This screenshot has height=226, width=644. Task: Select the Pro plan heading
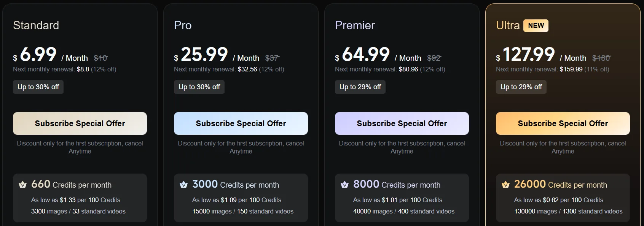(x=183, y=25)
